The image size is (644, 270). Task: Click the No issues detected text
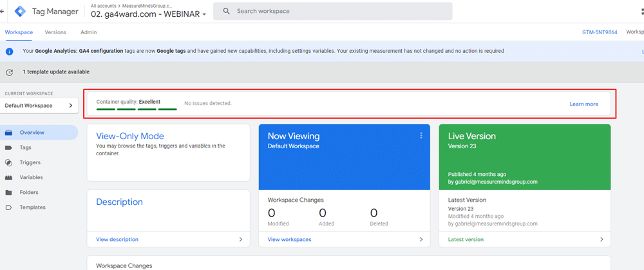point(208,103)
